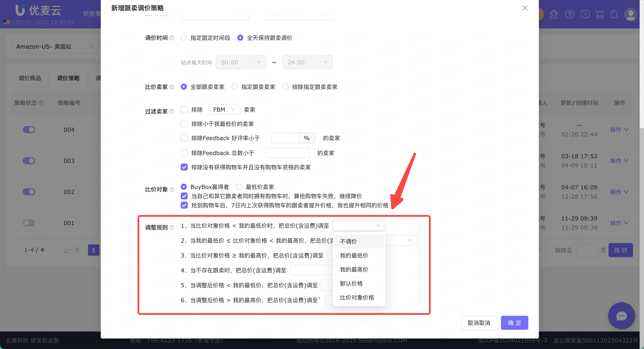The width and height of the screenshot is (644, 349).
Task: Select 指定固定时间段 radio button
Action: (x=184, y=38)
